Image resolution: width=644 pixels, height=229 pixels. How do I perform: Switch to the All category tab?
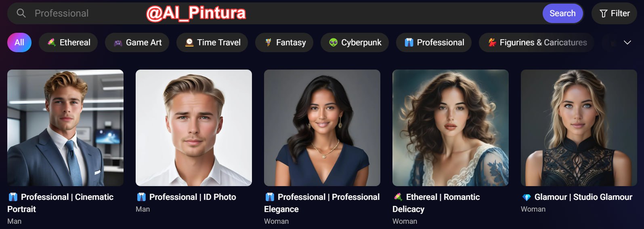[x=19, y=42]
